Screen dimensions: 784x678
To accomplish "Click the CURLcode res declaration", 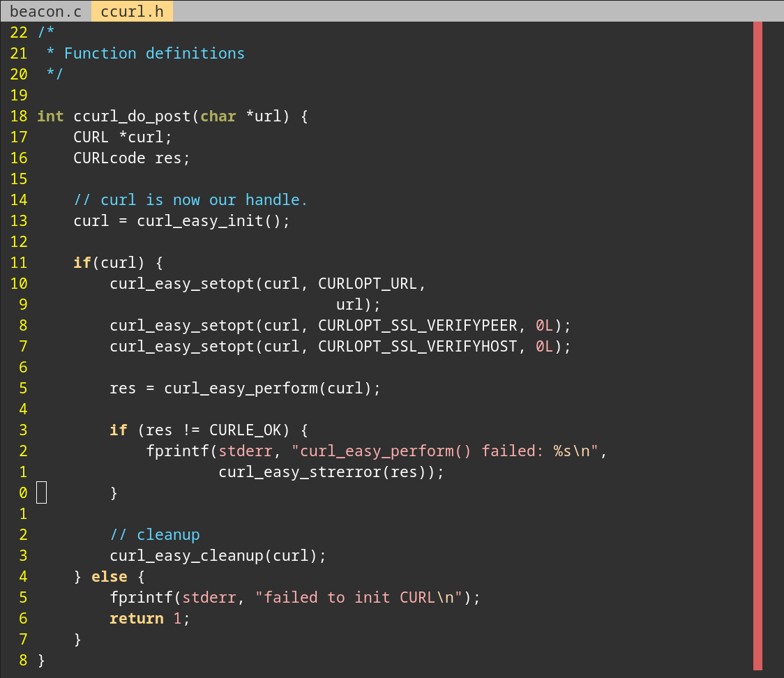I will click(x=132, y=158).
